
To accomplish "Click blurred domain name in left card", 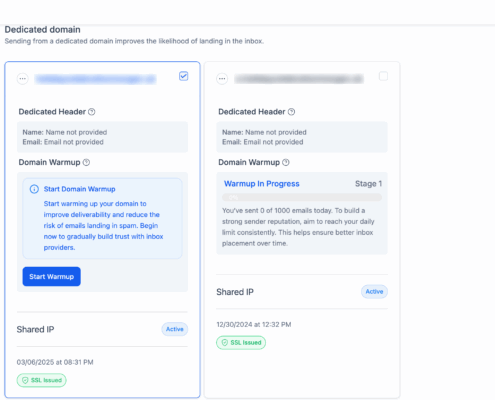I will point(96,79).
